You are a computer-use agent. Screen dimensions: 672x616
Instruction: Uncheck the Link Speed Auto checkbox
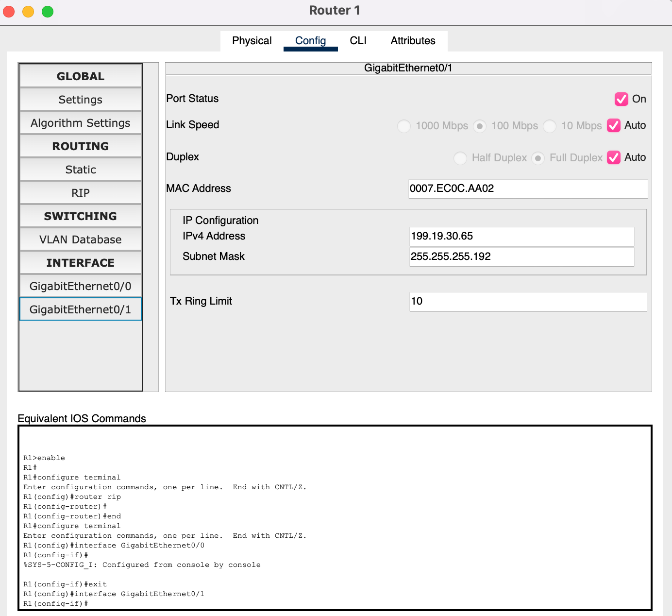614,125
